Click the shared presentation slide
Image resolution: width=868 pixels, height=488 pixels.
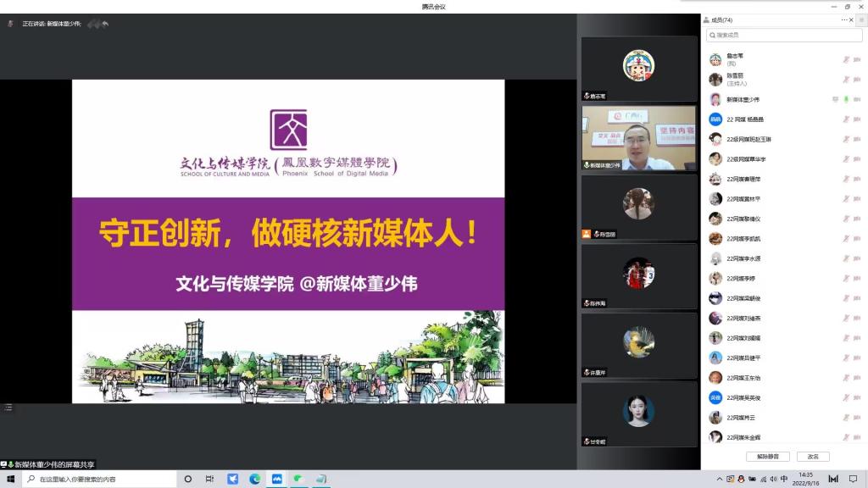coord(288,241)
